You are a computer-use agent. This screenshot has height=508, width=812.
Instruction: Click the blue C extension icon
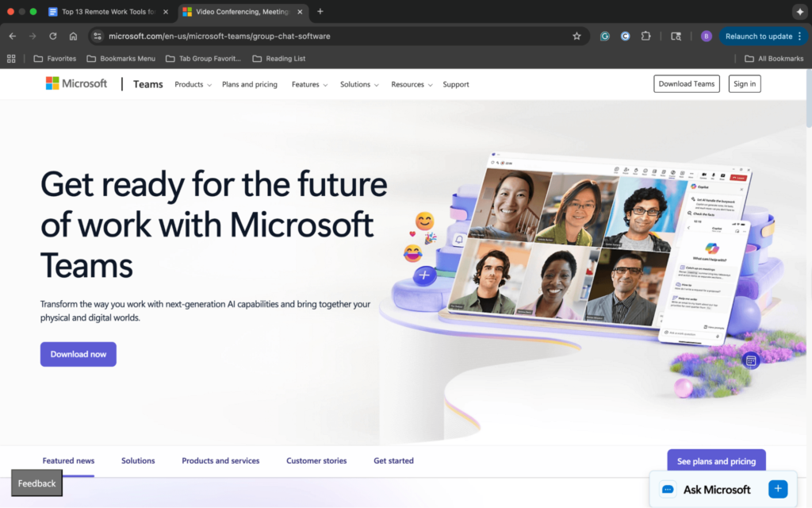tap(625, 37)
